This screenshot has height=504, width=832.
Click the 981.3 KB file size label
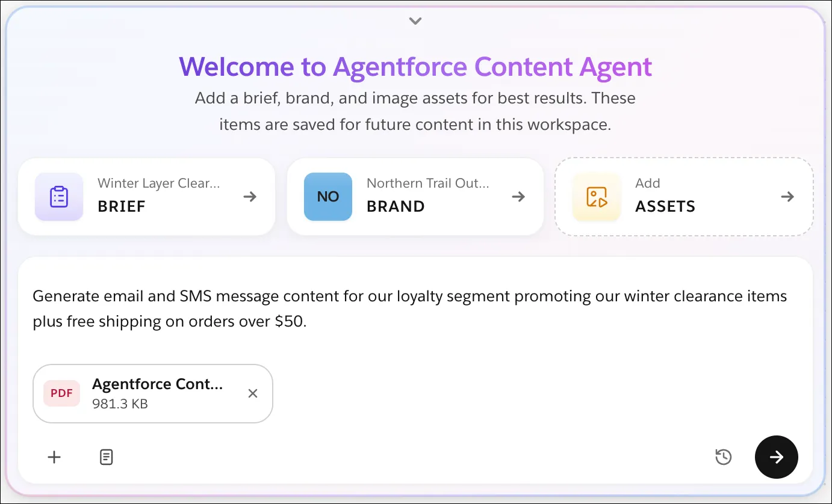[120, 404]
